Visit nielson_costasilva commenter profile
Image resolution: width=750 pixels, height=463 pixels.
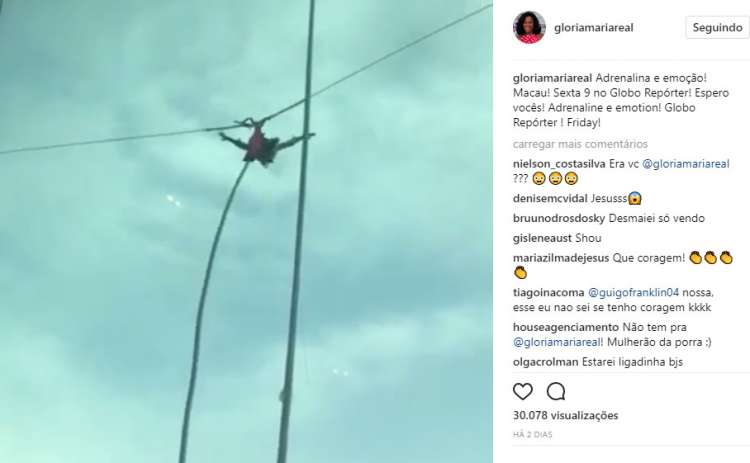pyautogui.click(x=559, y=164)
